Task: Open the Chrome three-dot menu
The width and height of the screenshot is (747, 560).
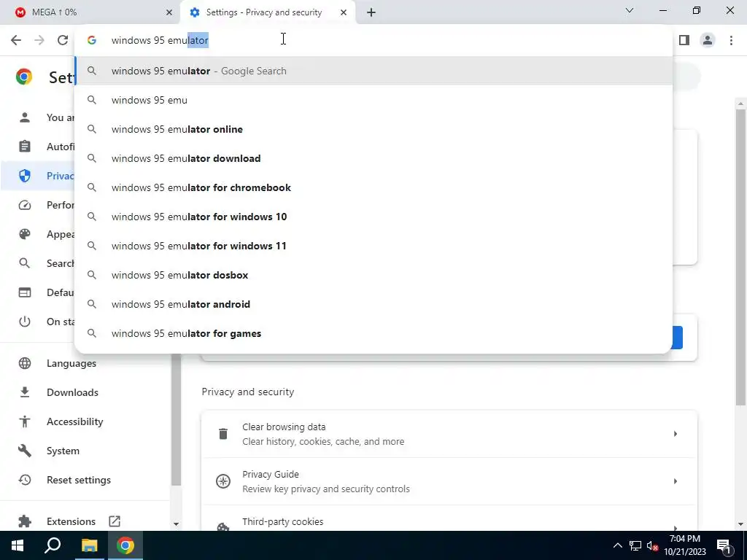Action: click(x=731, y=40)
